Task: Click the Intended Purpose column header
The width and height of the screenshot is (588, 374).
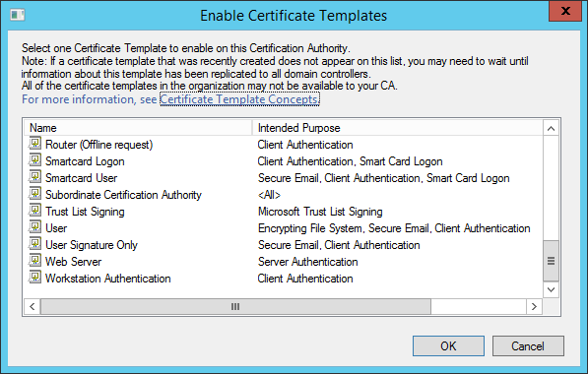Action: tap(398, 128)
